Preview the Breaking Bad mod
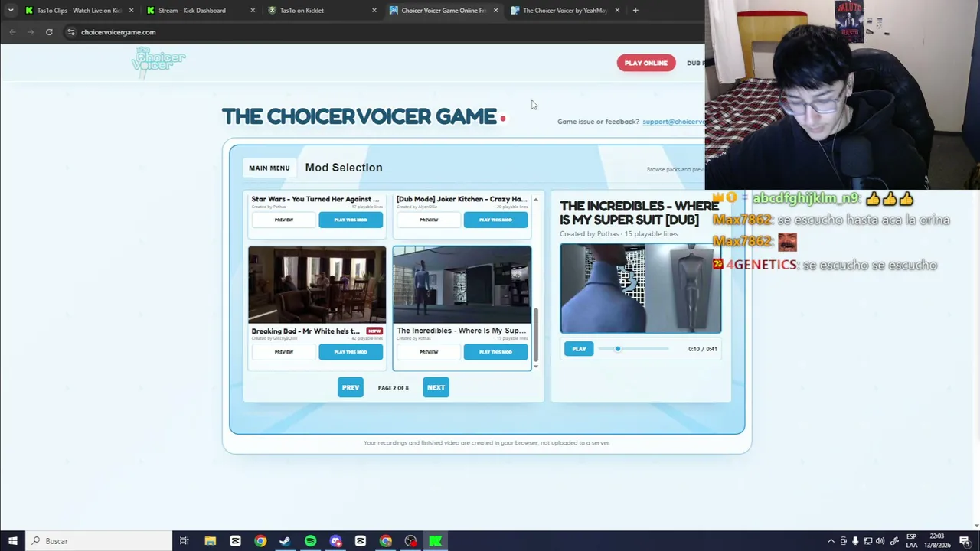This screenshot has height=551, width=980. [284, 352]
